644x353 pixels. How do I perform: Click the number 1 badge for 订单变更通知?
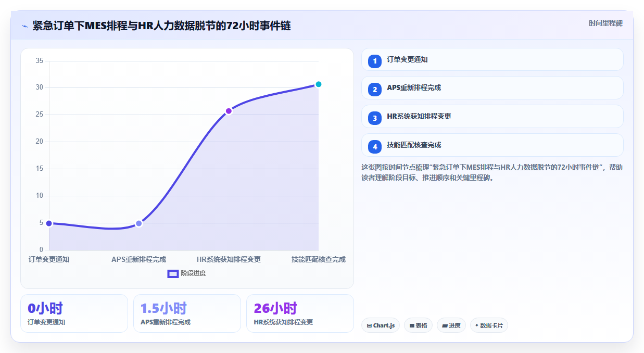point(375,61)
